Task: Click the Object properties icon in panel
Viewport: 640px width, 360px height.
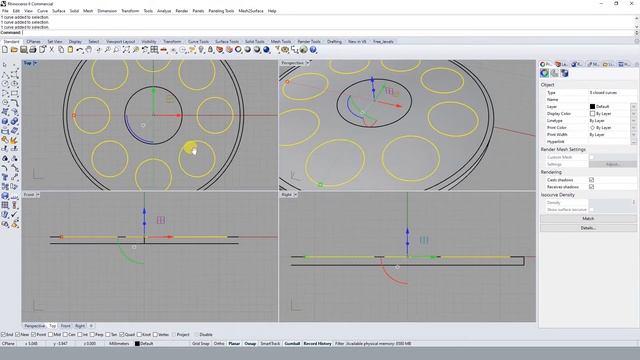Action: [x=544, y=73]
